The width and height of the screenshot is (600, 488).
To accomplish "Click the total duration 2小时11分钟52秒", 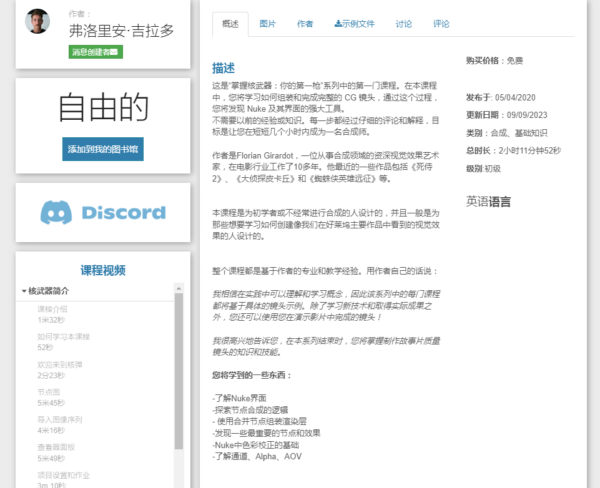I will click(x=530, y=150).
